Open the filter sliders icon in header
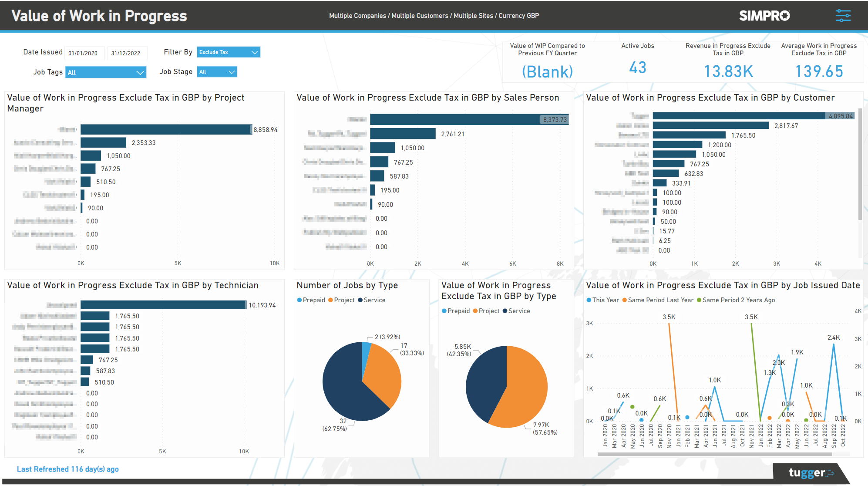Image resolution: width=868 pixels, height=486 pixels. point(843,15)
